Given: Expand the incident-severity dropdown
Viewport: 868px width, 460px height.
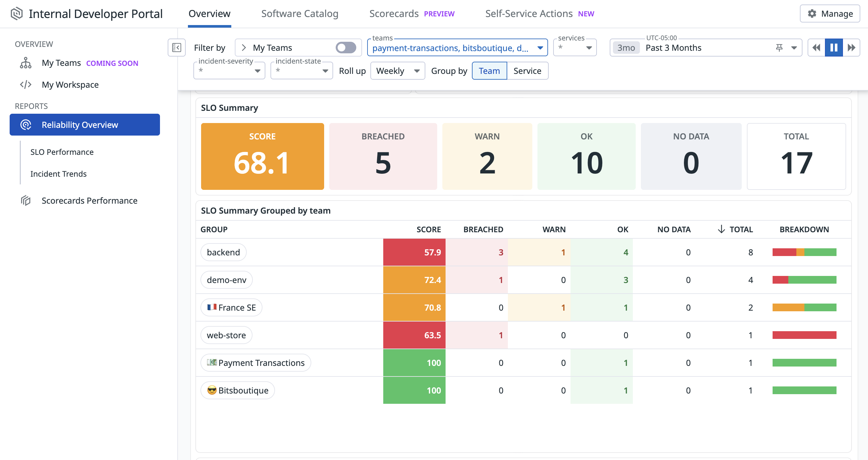Looking at the screenshot, I should pyautogui.click(x=229, y=71).
